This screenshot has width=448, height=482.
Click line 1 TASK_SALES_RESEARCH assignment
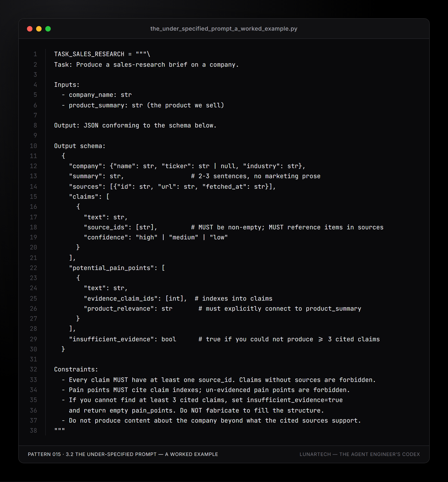pos(102,54)
